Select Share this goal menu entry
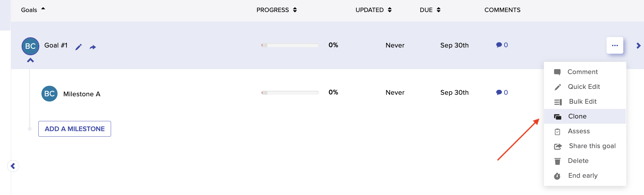Image resolution: width=644 pixels, height=195 pixels. [585, 146]
